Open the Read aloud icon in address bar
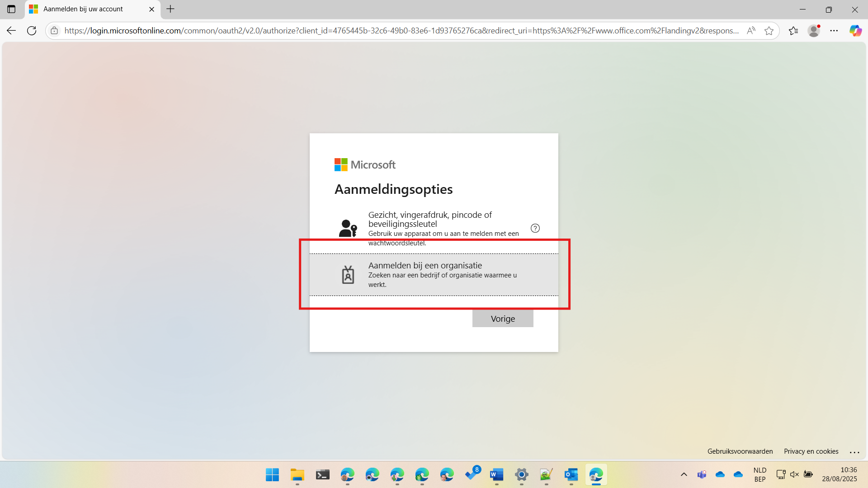Image resolution: width=868 pixels, height=488 pixels. [751, 31]
